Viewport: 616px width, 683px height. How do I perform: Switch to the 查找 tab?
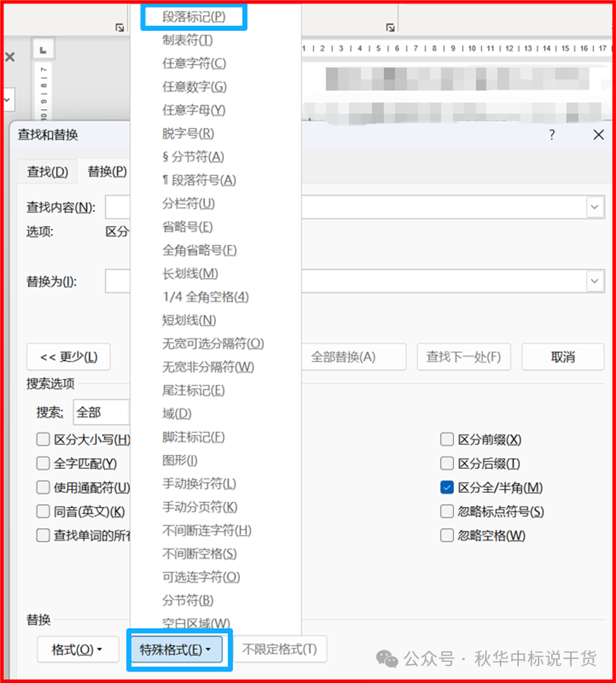(x=47, y=172)
